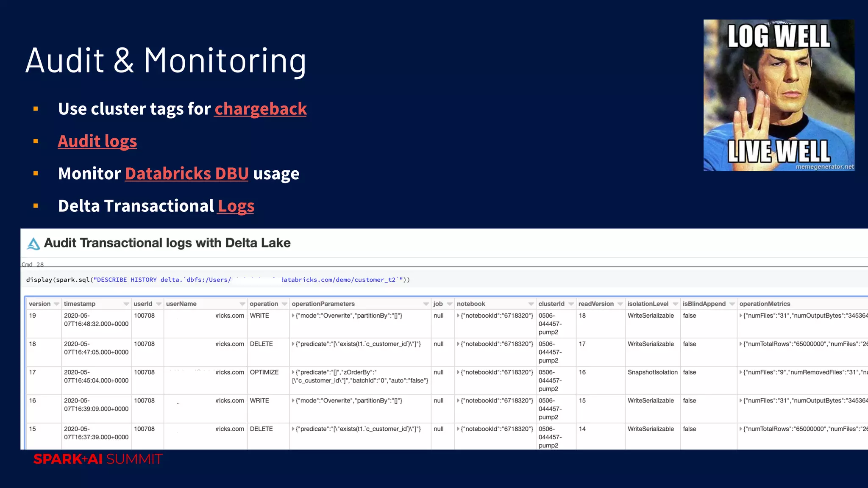The image size is (868, 488).
Task: Click the operation column sort arrow
Action: (x=284, y=304)
